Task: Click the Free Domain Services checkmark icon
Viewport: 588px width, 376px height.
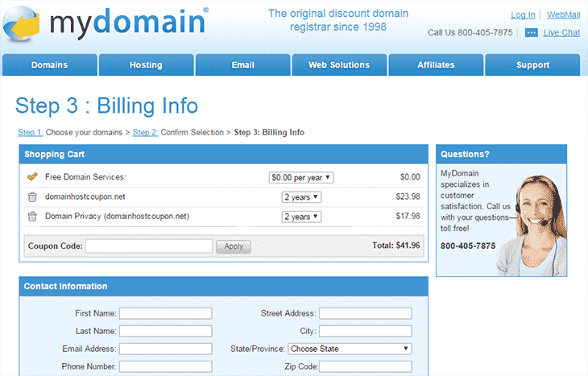Action: [33, 176]
